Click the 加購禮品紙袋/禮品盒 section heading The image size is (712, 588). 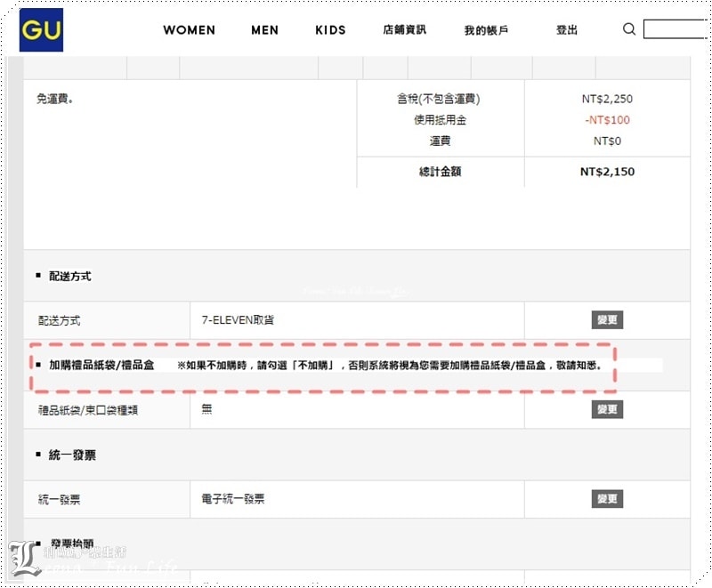pos(101,366)
